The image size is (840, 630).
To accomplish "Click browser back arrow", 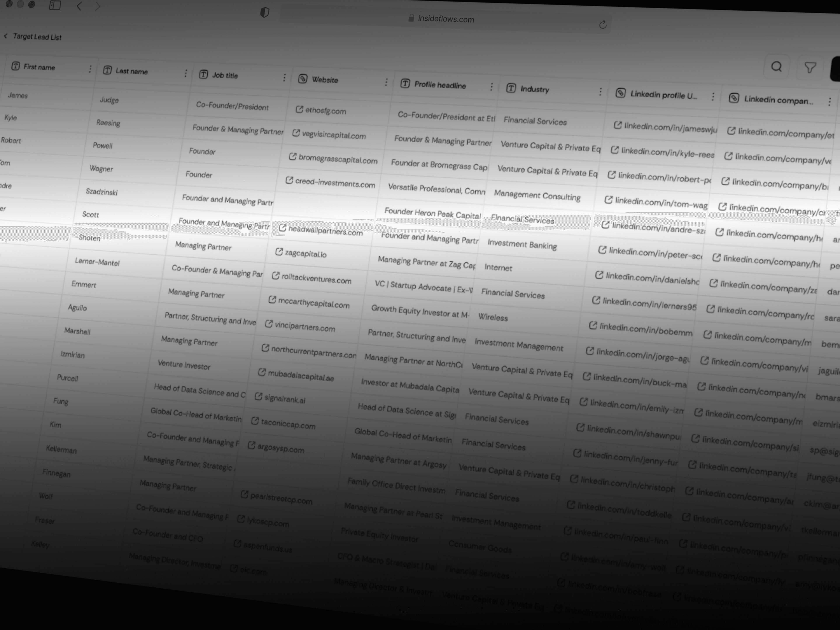I will pos(79,6).
